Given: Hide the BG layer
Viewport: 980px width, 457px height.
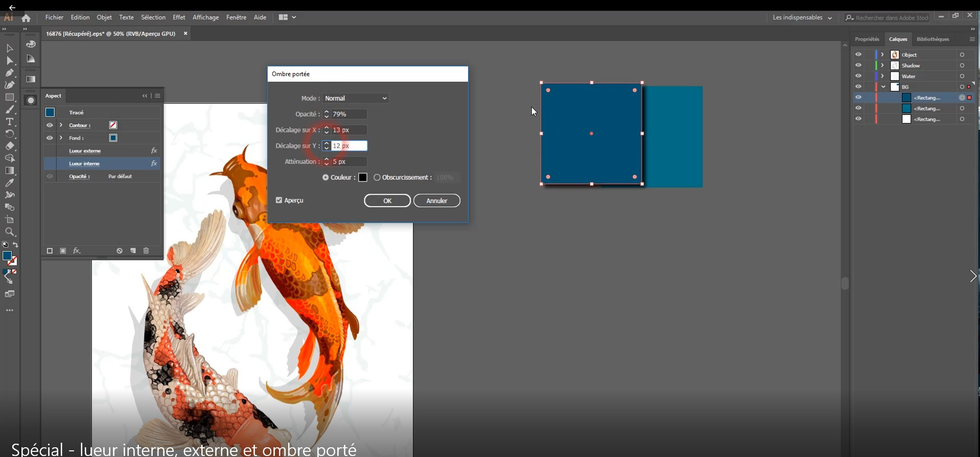Looking at the screenshot, I should click(x=858, y=87).
